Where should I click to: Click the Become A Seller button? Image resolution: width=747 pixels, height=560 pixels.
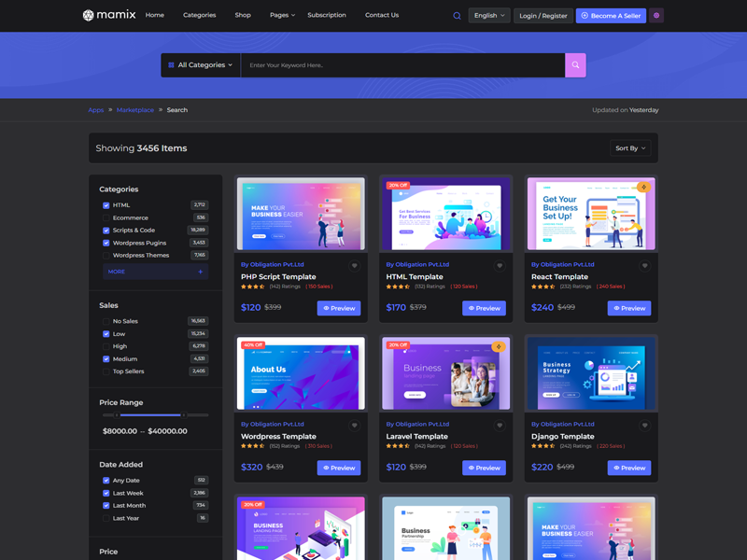pyautogui.click(x=611, y=16)
